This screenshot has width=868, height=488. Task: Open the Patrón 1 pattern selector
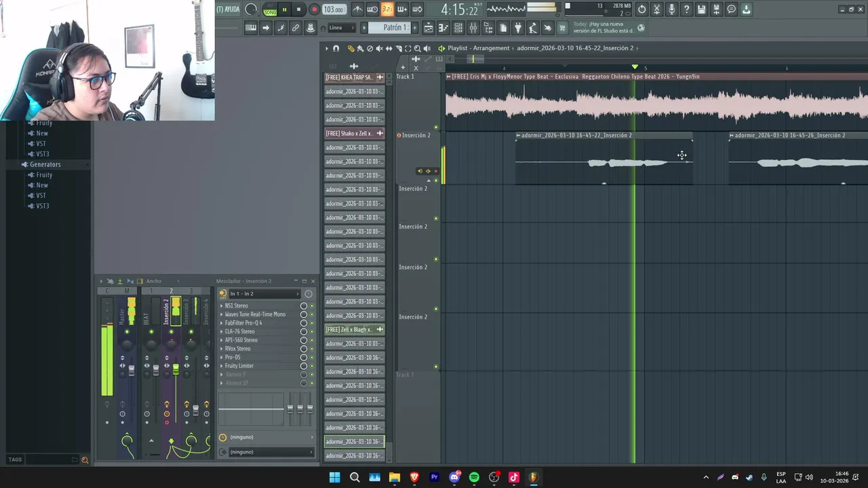[x=390, y=28]
